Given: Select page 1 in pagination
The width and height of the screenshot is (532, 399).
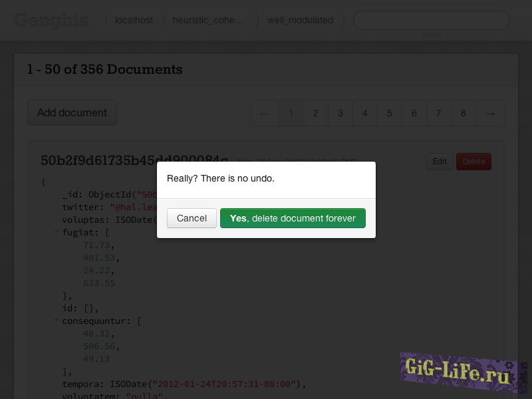Looking at the screenshot, I should coord(291,113).
